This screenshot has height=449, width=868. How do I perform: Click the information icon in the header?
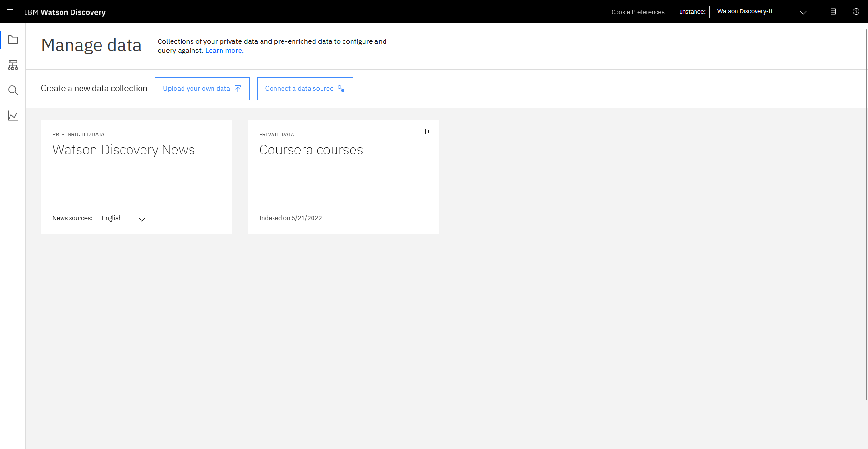point(856,12)
